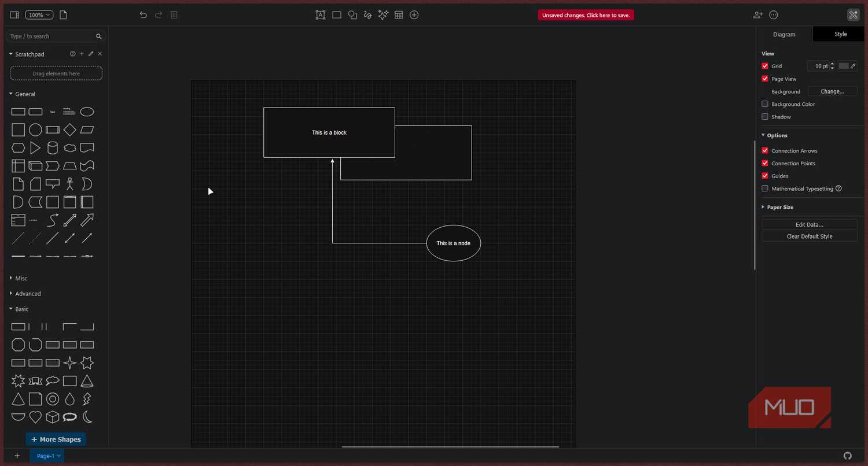The height and width of the screenshot is (466, 868).
Task: Disable the Connection Arrows checkbox
Action: [x=765, y=150]
